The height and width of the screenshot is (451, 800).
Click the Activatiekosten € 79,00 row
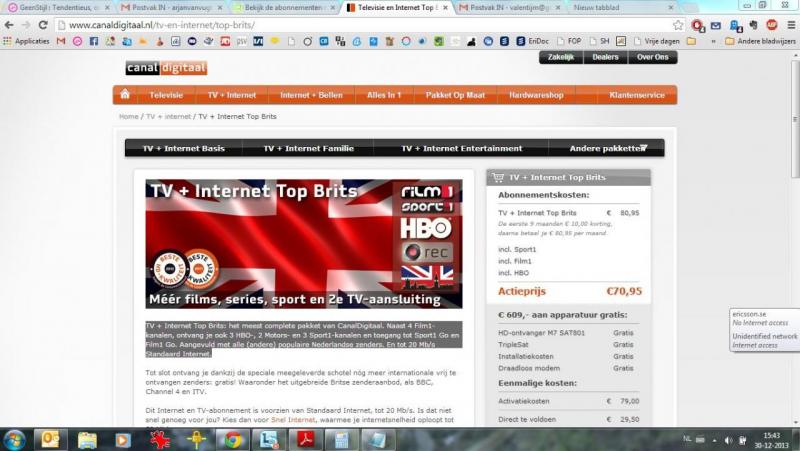click(569, 401)
